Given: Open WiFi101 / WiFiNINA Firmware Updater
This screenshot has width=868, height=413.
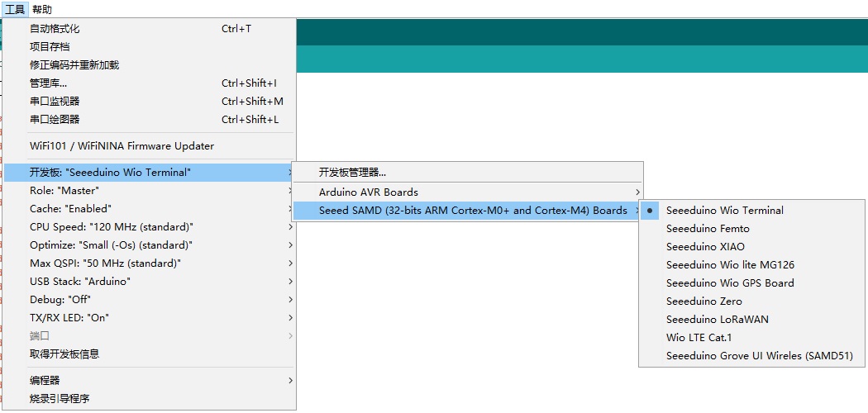Looking at the screenshot, I should pos(150,146).
